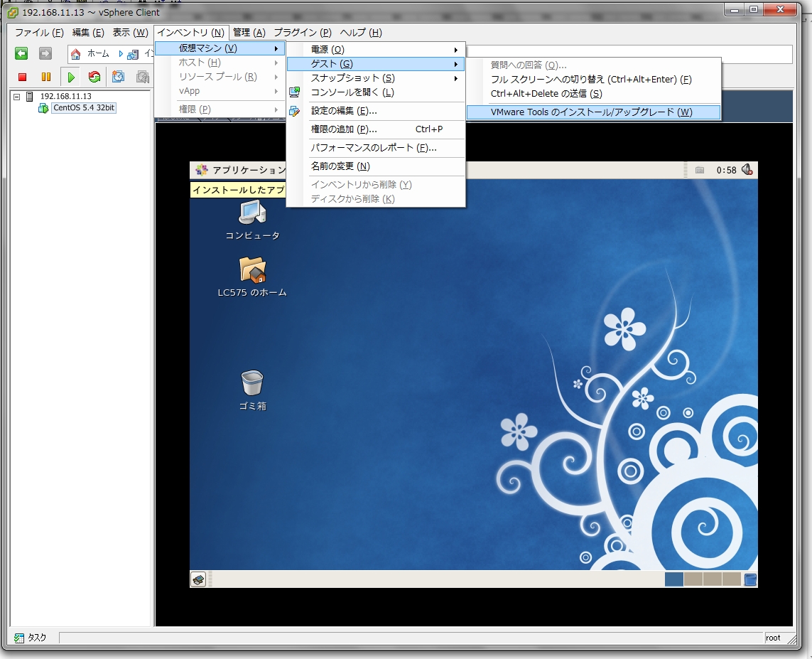Select switch to full screen menu item
Screen dimensions: 812x659
coord(593,80)
